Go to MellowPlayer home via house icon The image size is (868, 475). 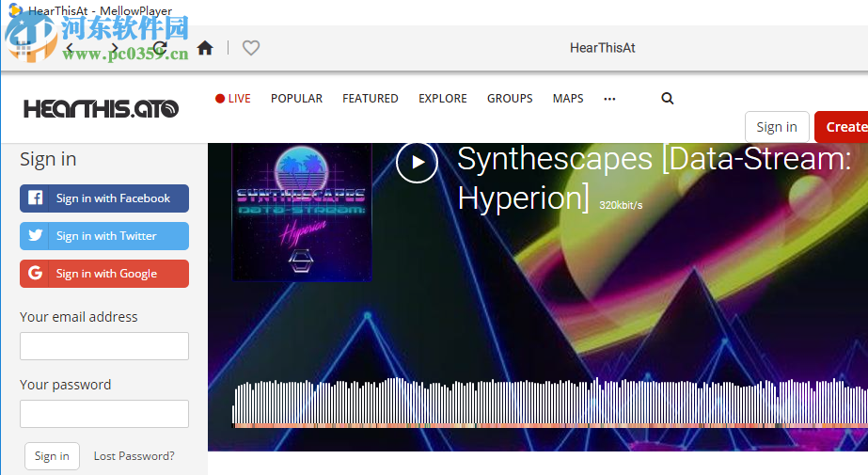point(205,48)
